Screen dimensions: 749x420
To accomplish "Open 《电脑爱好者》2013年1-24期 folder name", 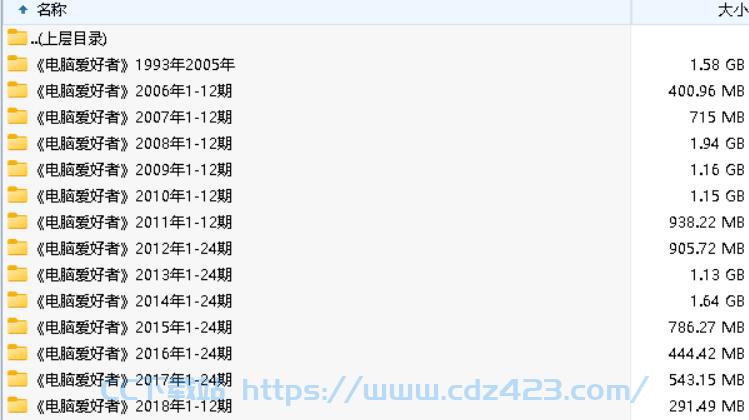I will point(134,275).
